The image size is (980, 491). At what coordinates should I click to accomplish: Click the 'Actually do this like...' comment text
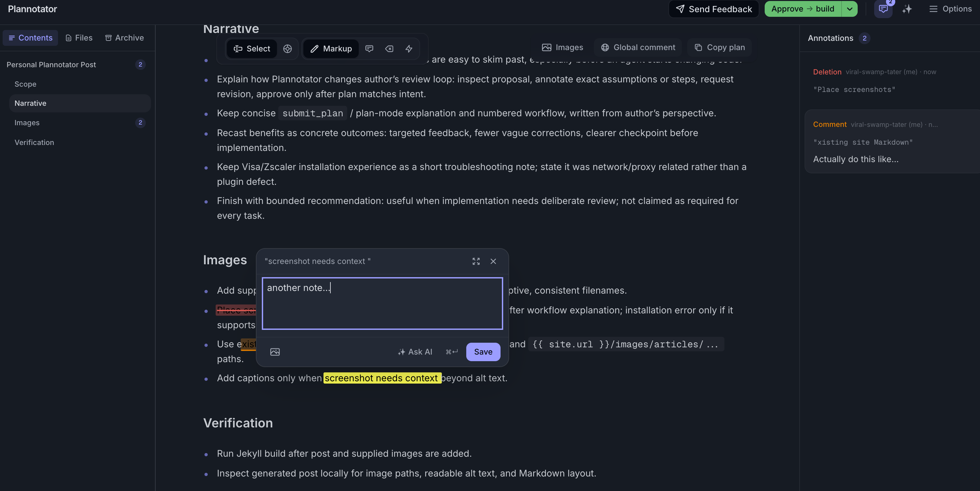click(x=856, y=159)
